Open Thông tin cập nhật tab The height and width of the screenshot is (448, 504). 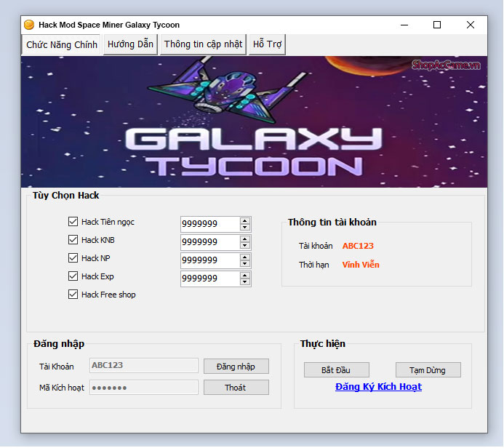203,44
